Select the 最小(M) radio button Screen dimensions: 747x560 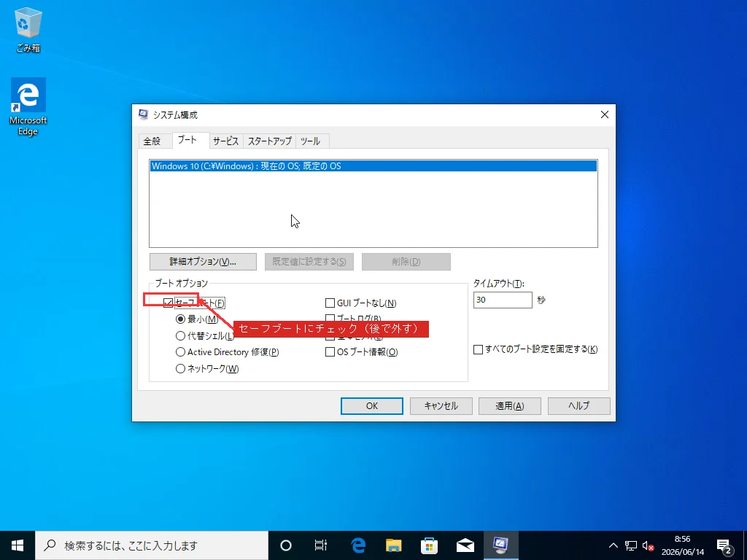[181, 319]
